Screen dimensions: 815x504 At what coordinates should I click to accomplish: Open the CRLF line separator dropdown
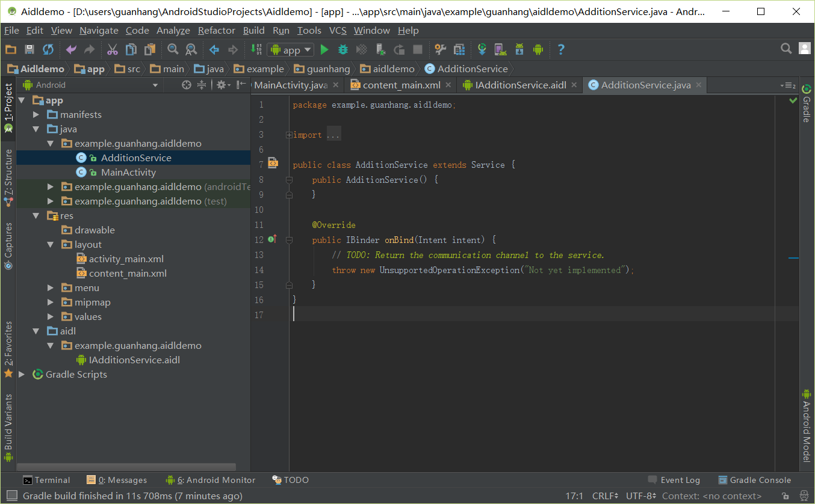[x=605, y=496]
